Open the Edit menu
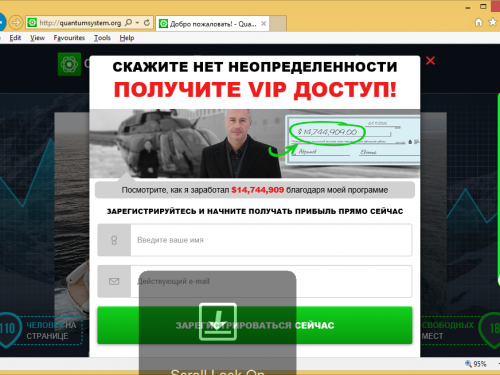The image size is (500, 375). 15,38
